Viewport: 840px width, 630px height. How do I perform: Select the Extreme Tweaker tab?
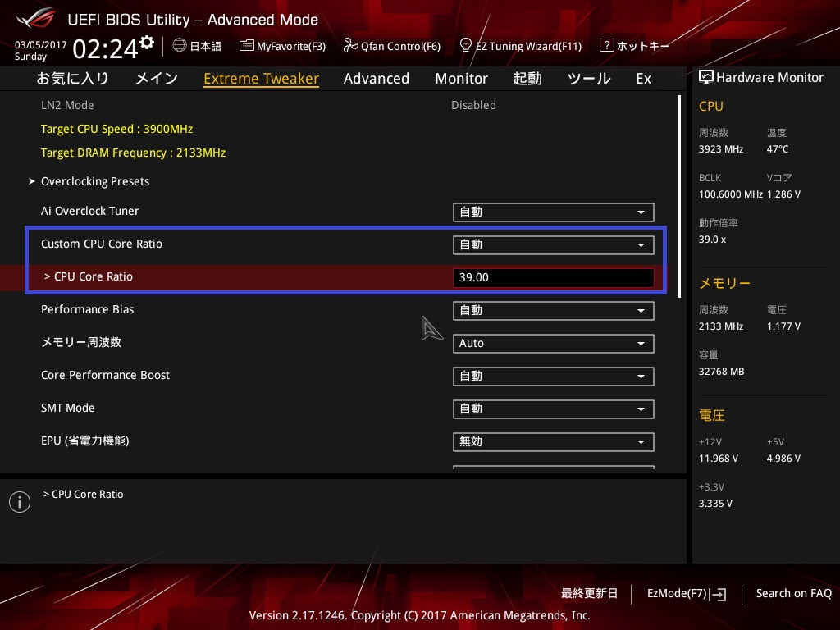pyautogui.click(x=262, y=79)
